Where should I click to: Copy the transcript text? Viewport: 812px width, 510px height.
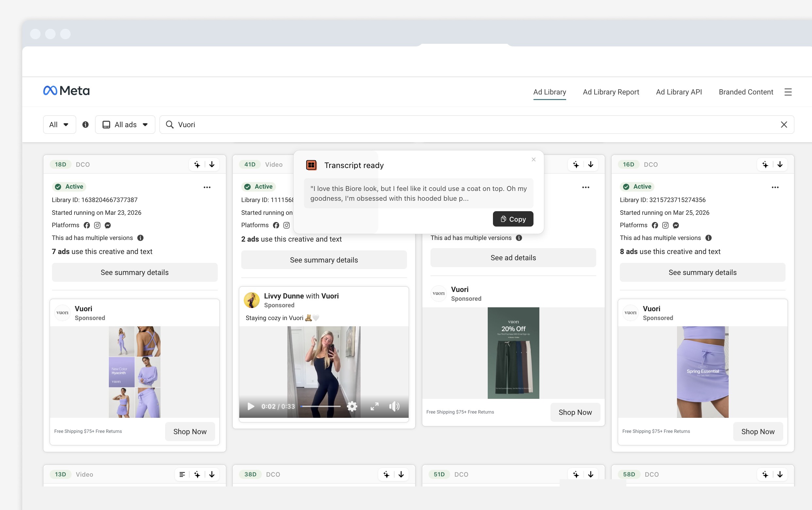(513, 219)
